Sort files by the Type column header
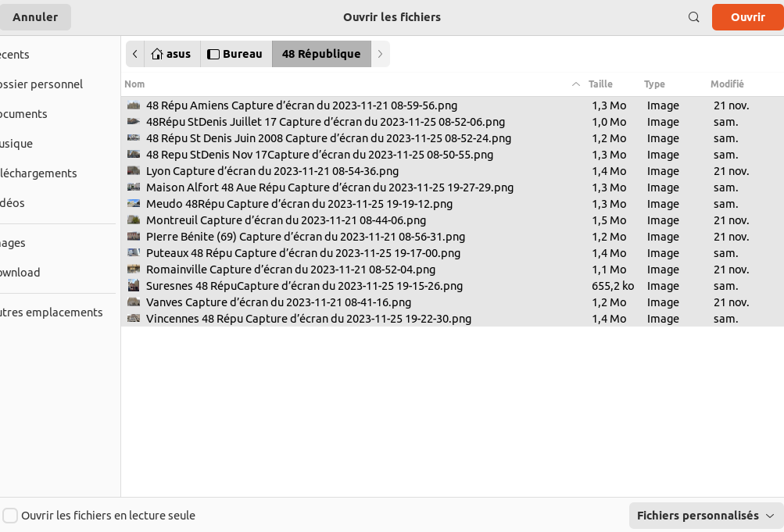Viewport: 784px width, 532px height. pos(654,84)
